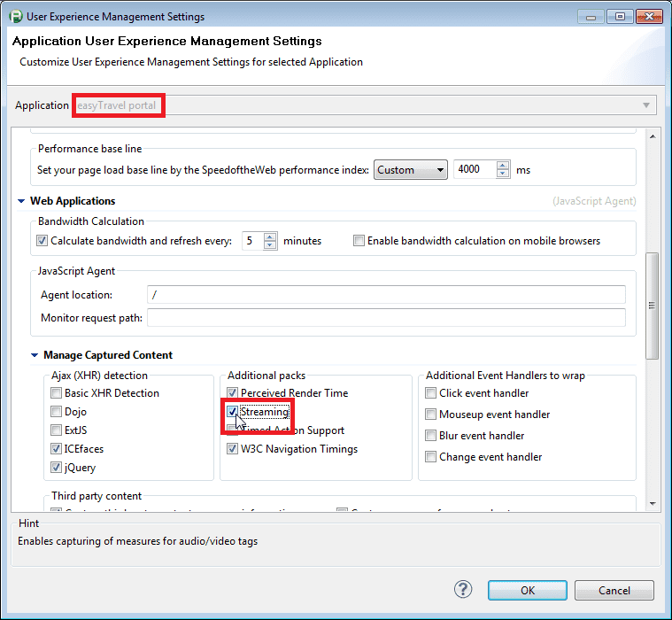Click the Monitor request path field

(x=386, y=318)
